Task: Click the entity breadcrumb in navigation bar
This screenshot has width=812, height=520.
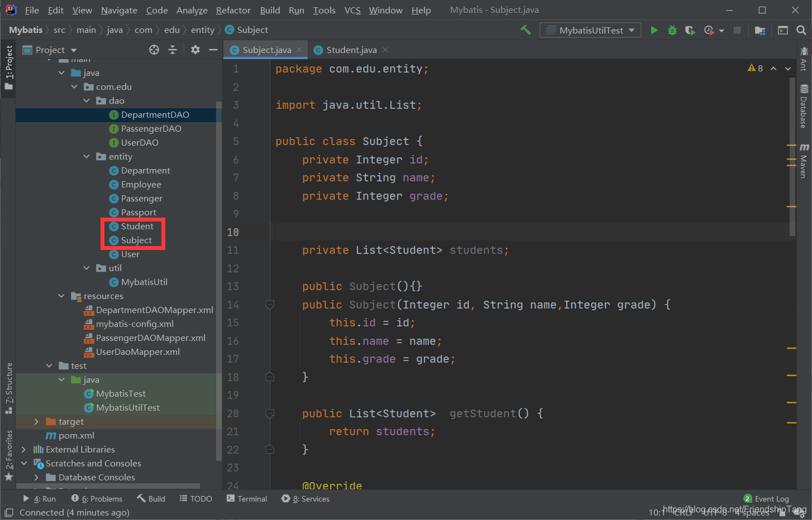Action: pos(202,30)
